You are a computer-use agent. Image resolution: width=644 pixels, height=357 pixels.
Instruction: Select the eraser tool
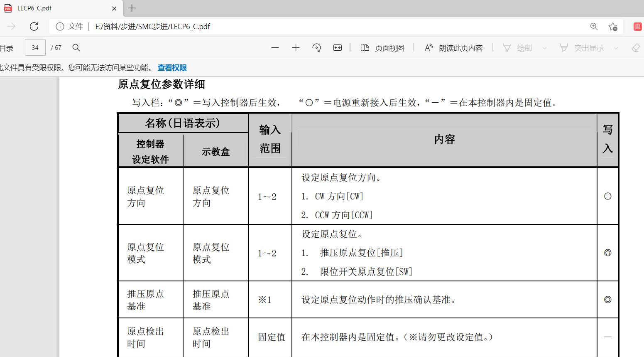(x=635, y=48)
